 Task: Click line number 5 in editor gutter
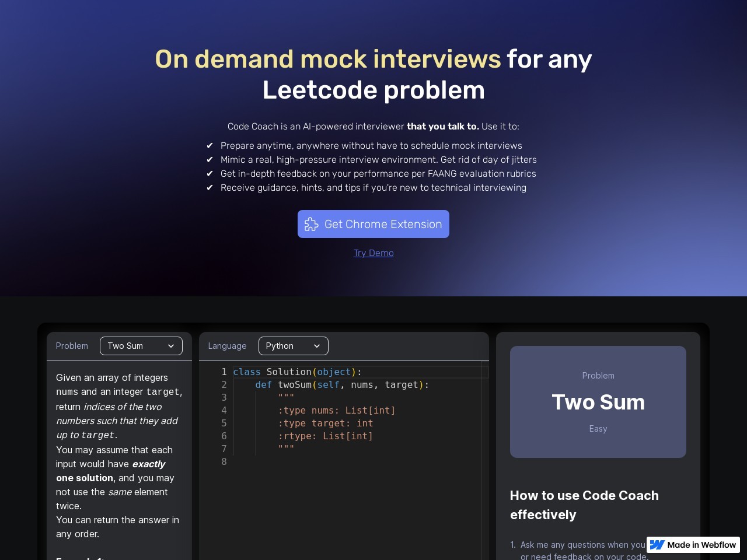click(224, 423)
